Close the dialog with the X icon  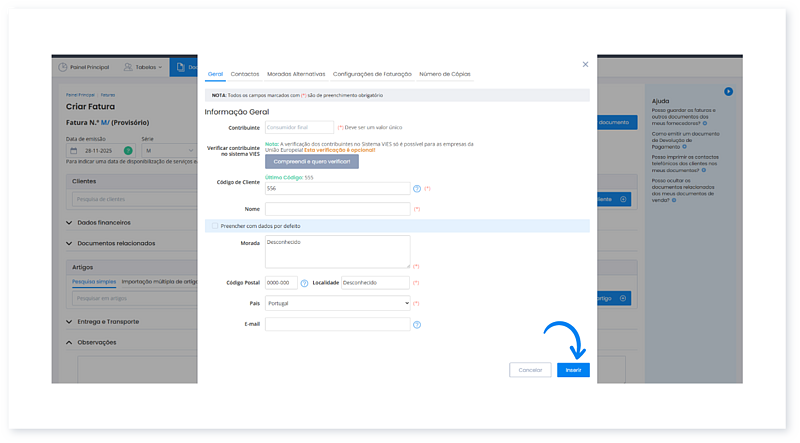585,64
